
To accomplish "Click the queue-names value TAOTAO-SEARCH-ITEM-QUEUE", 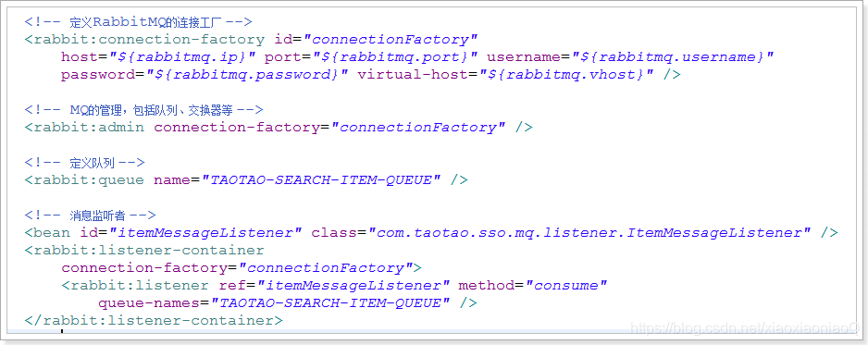I will 330,303.
